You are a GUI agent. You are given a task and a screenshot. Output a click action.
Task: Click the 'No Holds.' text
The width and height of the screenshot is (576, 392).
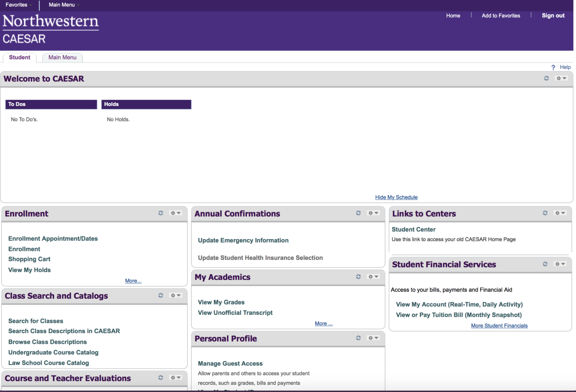[118, 120]
